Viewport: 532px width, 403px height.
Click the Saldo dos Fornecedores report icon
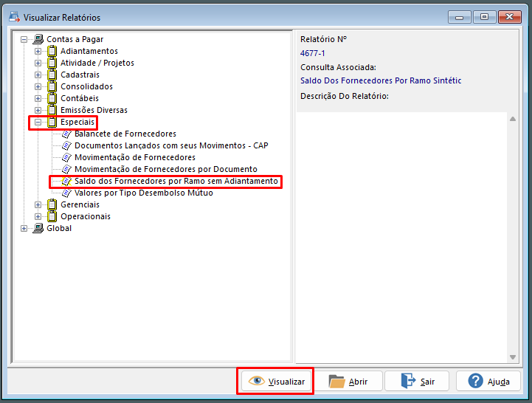point(66,181)
